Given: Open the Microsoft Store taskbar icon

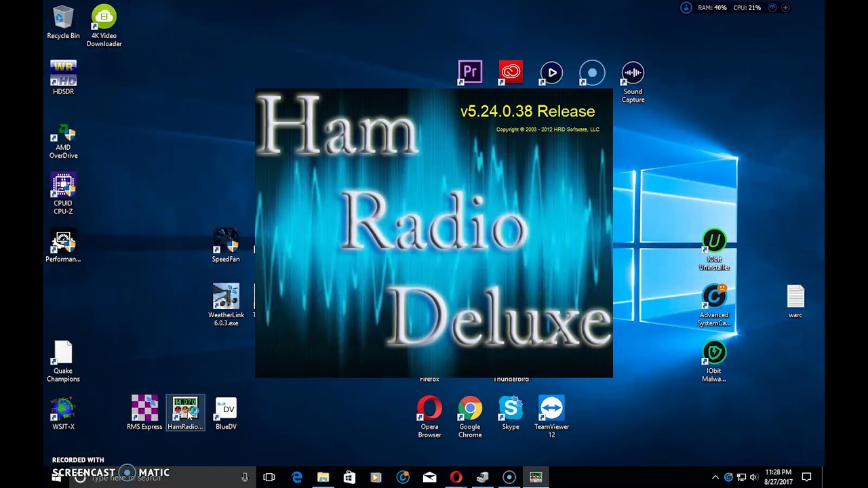Looking at the screenshot, I should 349,477.
